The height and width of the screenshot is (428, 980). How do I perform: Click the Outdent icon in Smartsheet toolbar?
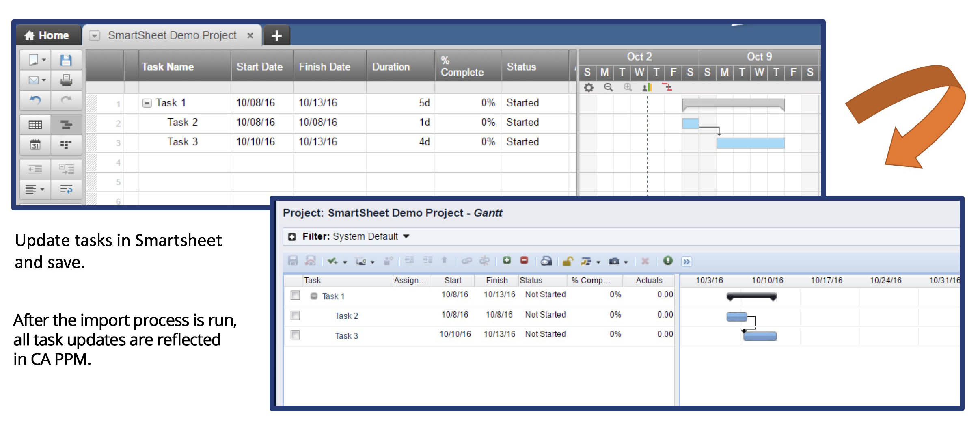tap(35, 169)
